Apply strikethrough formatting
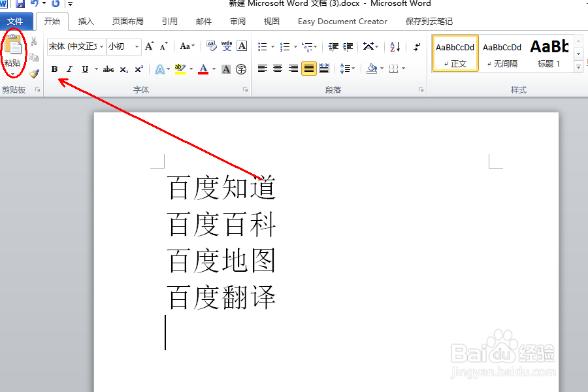This screenshot has height=392, width=588. (108, 69)
